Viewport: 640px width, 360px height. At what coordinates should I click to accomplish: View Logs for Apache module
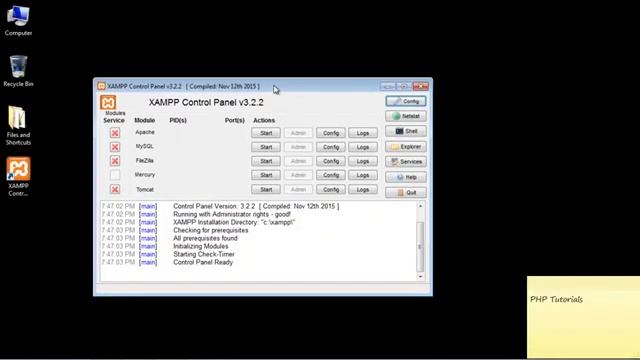363,133
